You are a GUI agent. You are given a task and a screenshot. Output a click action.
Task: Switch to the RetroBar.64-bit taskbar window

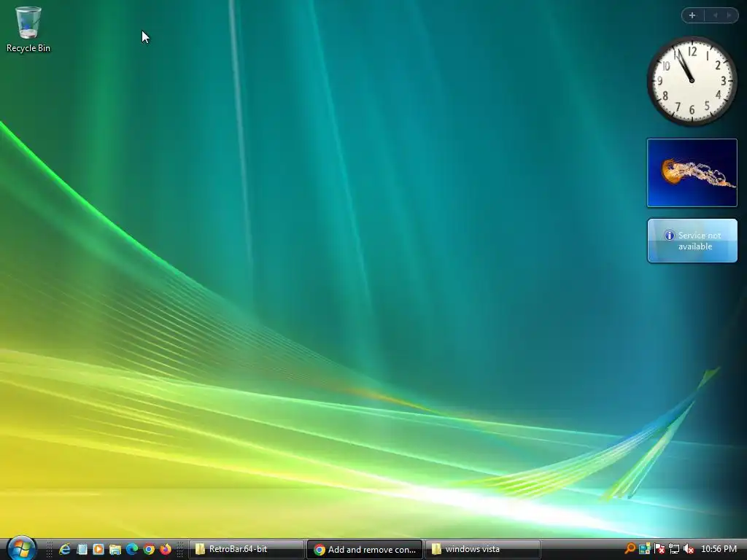coord(247,549)
